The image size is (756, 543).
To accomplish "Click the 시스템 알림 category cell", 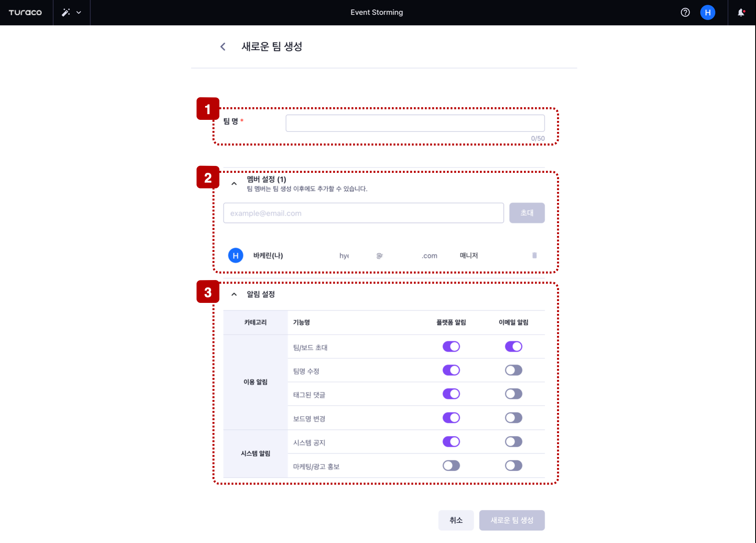I will (x=255, y=453).
